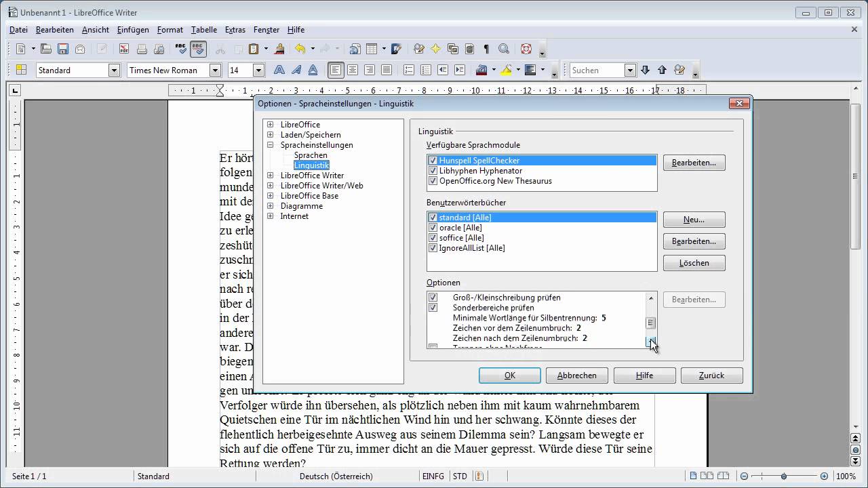Viewport: 868px width, 488px height.
Task: Click the Löschen dictionary button
Action: pos(694,263)
